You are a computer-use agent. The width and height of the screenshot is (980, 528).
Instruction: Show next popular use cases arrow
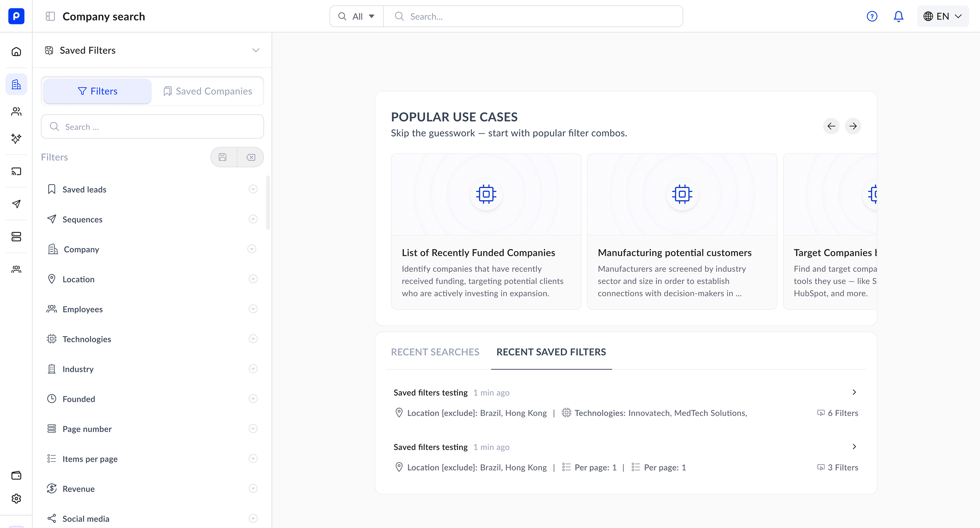[x=853, y=126]
